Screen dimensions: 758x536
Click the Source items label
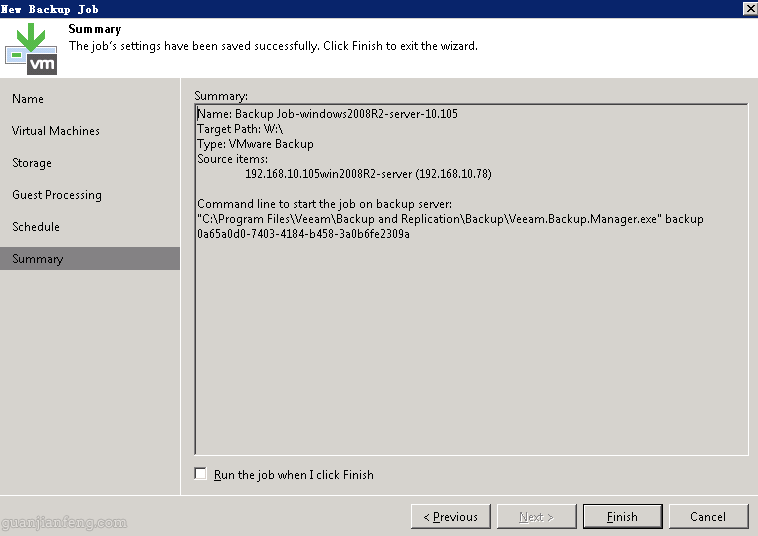pos(233,159)
